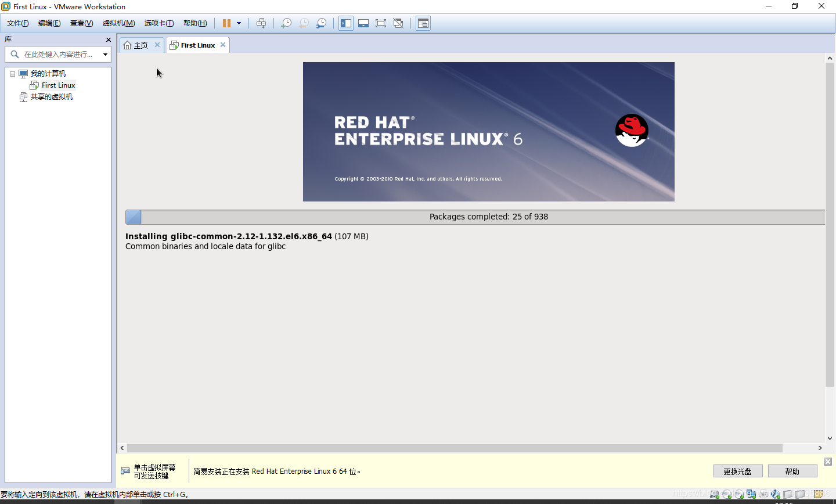This screenshot has width=836, height=504.
Task: Switch to the 主页 tab
Action: (x=141, y=45)
